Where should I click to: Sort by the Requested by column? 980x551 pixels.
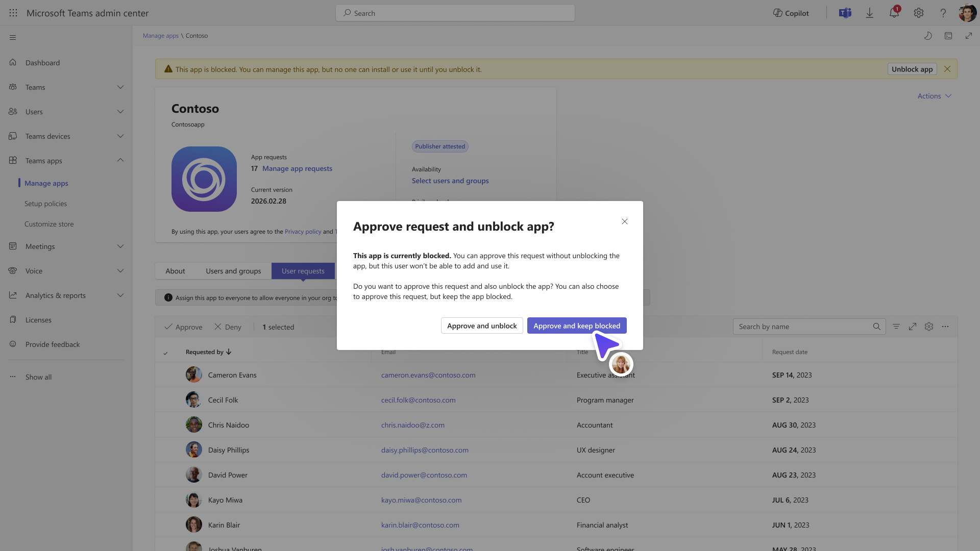(208, 352)
